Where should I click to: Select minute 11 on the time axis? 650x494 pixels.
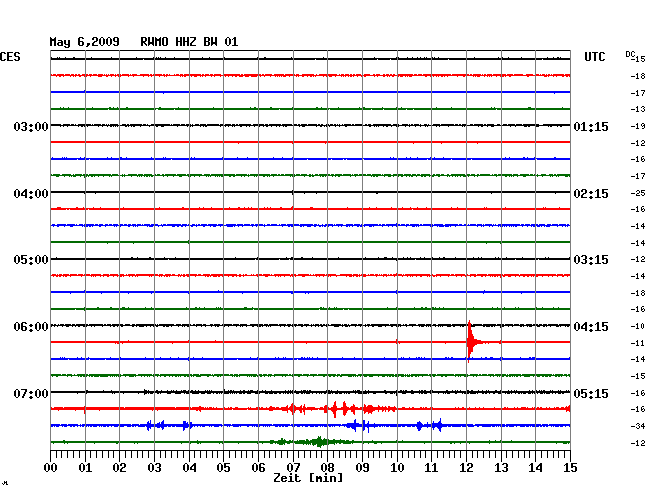(x=432, y=467)
